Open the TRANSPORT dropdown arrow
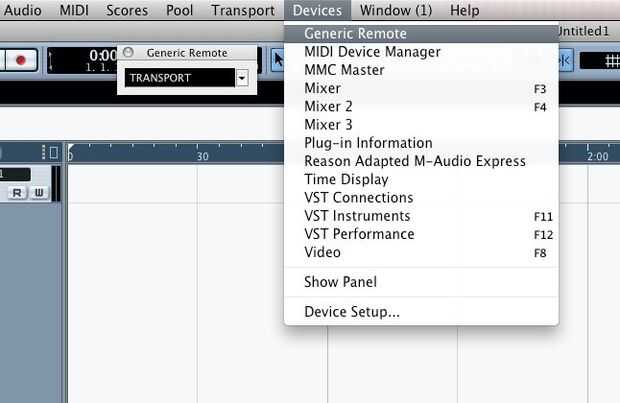This screenshot has width=620, height=403. tap(241, 78)
